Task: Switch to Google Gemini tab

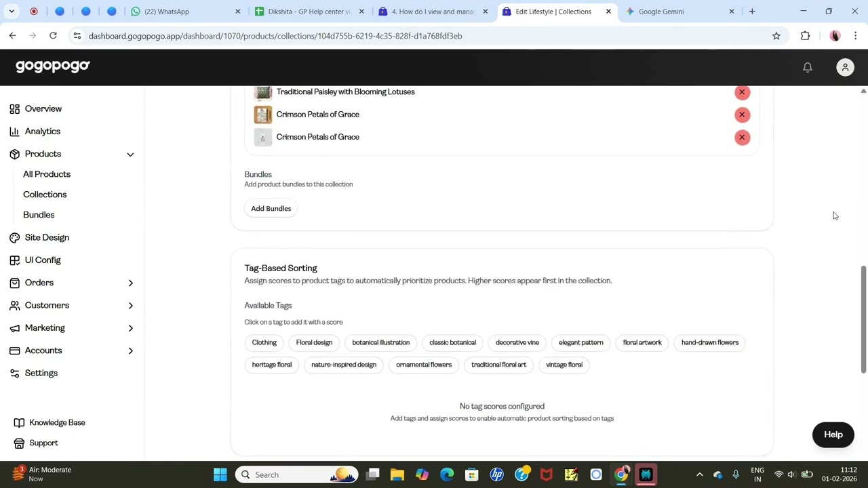Action: click(x=680, y=12)
